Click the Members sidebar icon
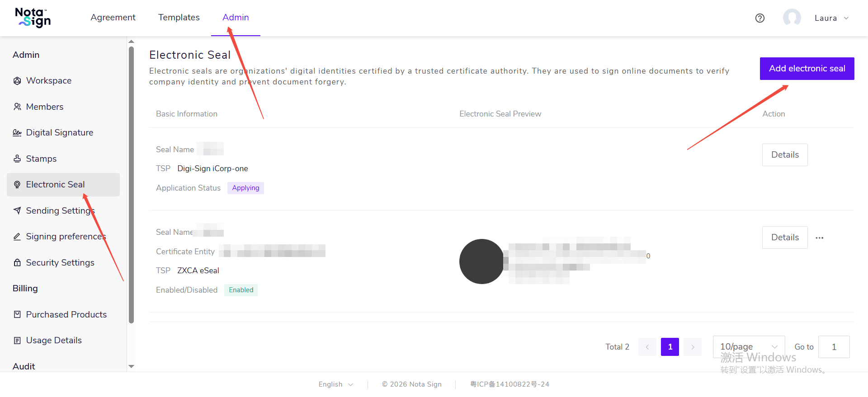Viewport: 868px width, 397px height. click(x=17, y=107)
